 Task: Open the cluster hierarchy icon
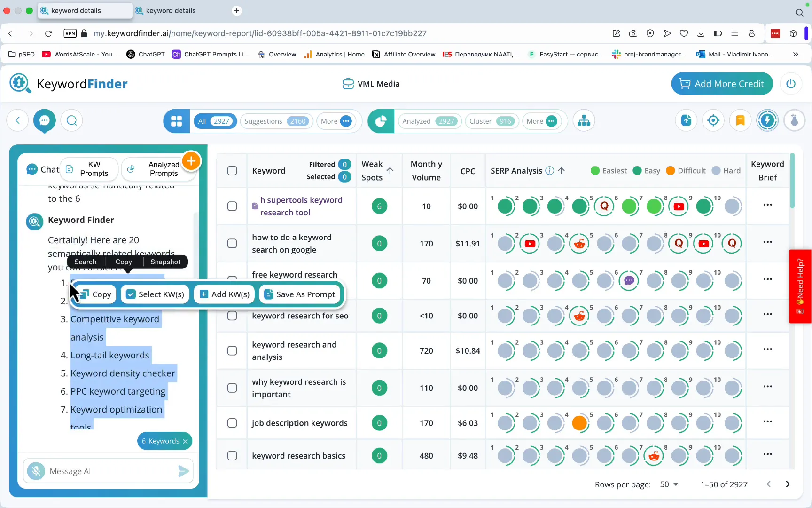584,121
